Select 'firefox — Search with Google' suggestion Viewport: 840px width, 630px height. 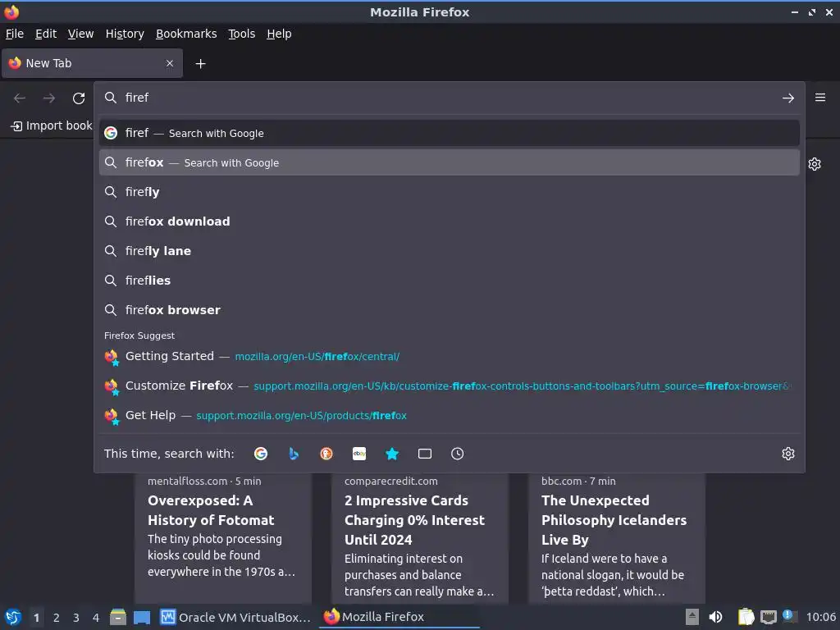tap(450, 162)
